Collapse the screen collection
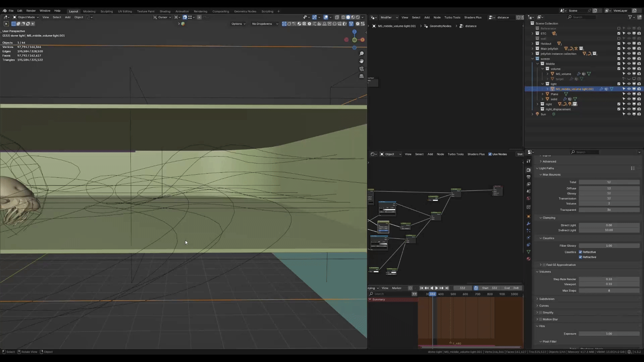 point(532,59)
